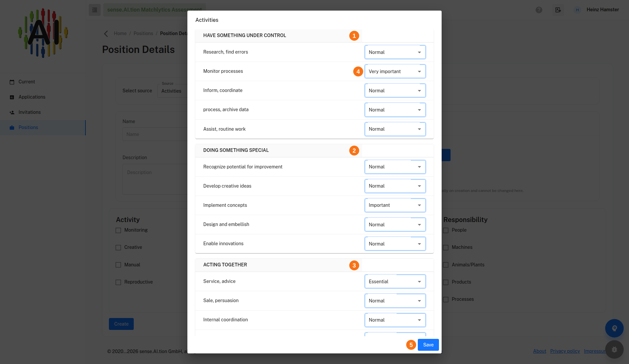The height and width of the screenshot is (364, 629).
Task: Open the Implement concepts importance dropdown
Action: [395, 205]
